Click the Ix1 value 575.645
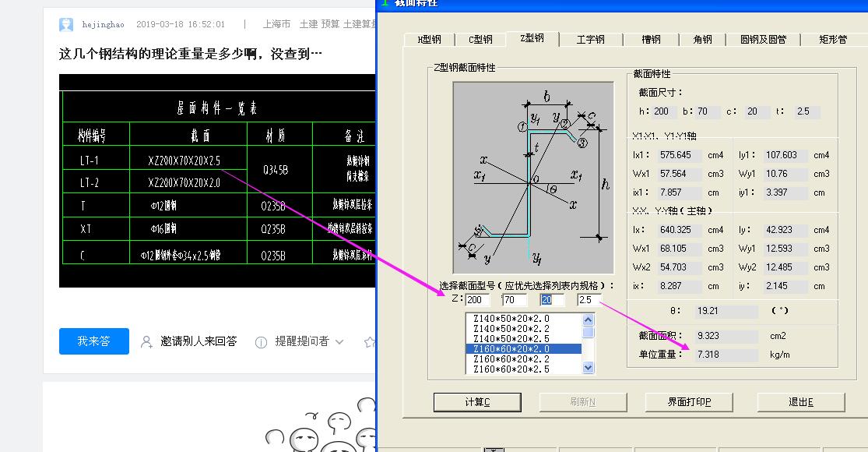 point(680,155)
